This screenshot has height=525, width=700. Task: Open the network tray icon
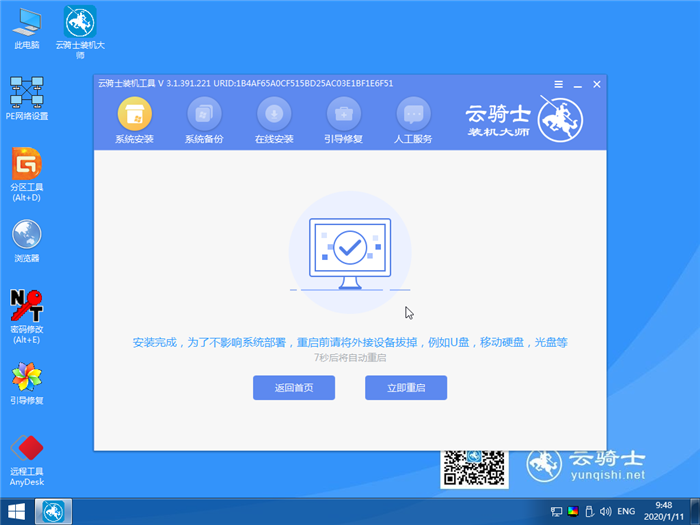tap(556, 512)
